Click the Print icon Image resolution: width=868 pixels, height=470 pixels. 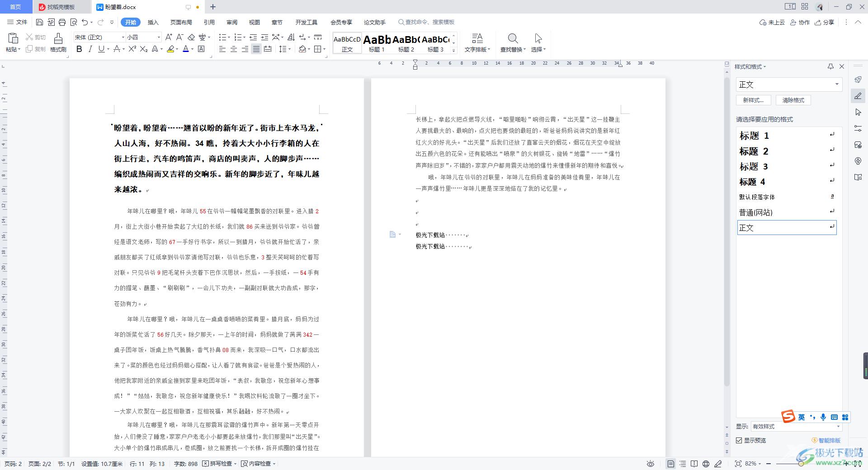[x=62, y=22]
